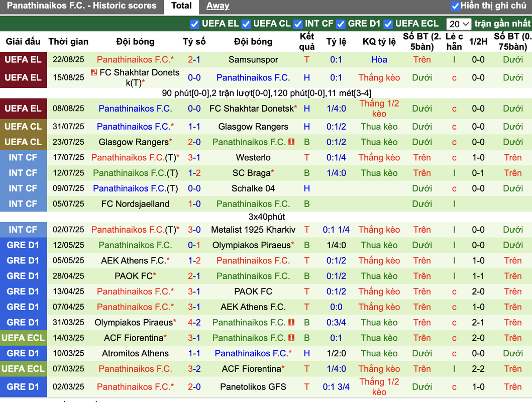
Task: Click GRE D1 league label for 12/05/25
Action: pyautogui.click(x=24, y=245)
